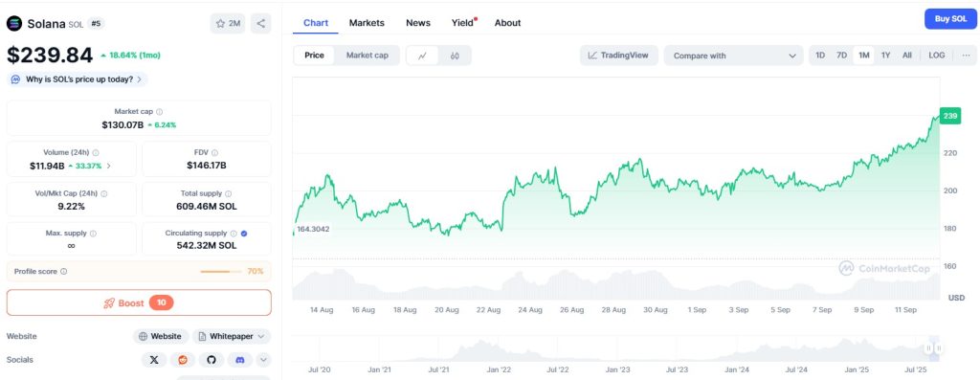Click the $11.94B volume value
Viewport: 980px width, 380px height.
(x=47, y=166)
